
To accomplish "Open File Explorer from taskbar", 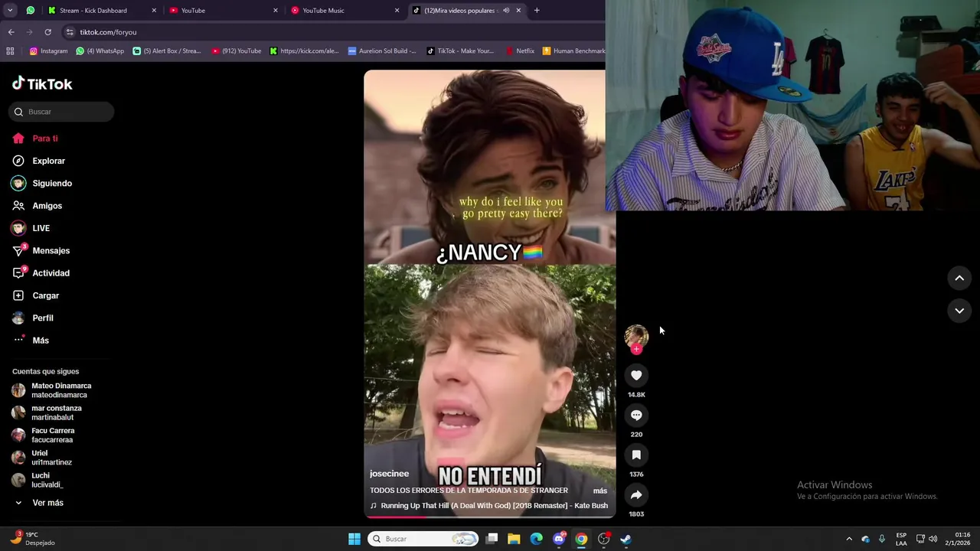I will tap(514, 539).
